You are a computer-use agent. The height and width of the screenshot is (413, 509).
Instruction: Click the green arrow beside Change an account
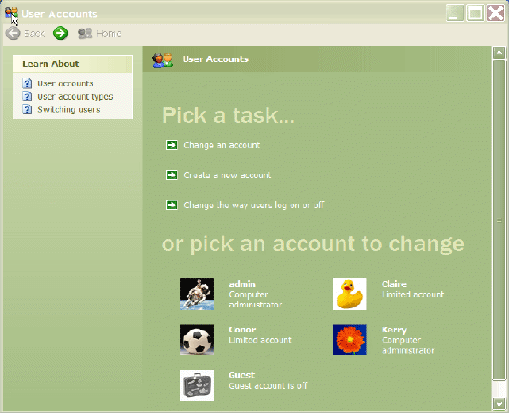172,145
